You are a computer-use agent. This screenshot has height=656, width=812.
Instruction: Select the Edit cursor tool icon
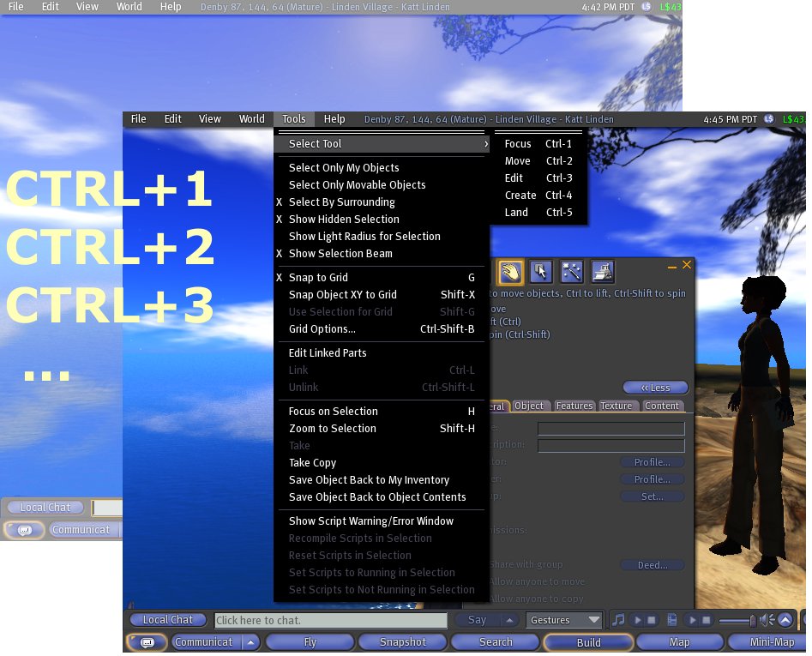[541, 272]
